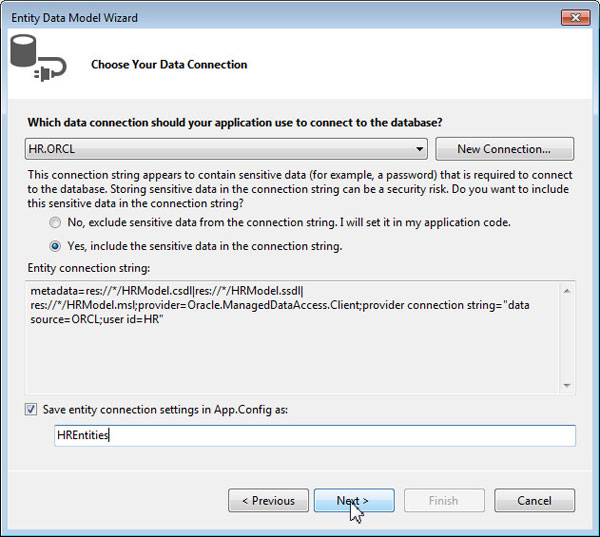Image resolution: width=600 pixels, height=537 pixels.
Task: Select 'No, exclude sensitive data' radio option
Action: tap(56, 223)
